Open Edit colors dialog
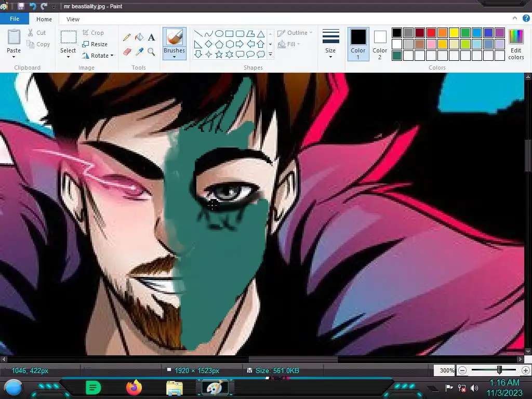The height and width of the screenshot is (399, 532). [516, 44]
